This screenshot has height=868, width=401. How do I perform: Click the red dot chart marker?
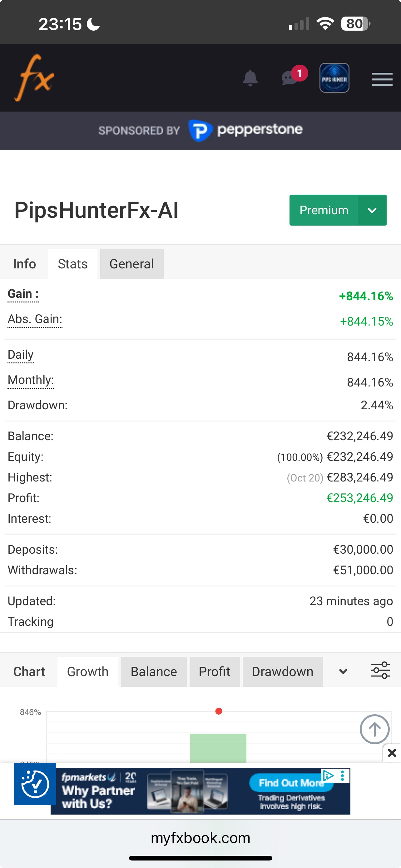[219, 711]
